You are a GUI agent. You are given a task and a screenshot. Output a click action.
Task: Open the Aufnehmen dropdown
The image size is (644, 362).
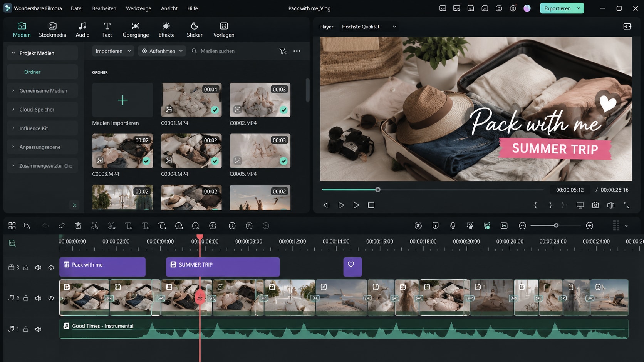[162, 51]
